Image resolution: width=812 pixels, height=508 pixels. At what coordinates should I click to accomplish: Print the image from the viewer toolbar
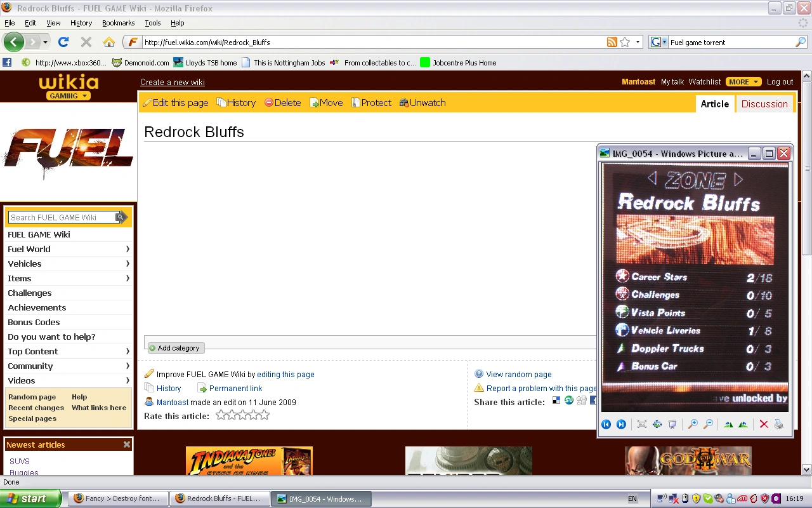coord(779,424)
